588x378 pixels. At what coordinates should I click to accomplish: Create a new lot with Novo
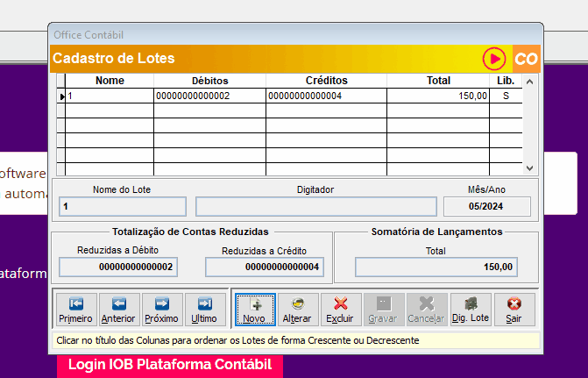tap(254, 309)
